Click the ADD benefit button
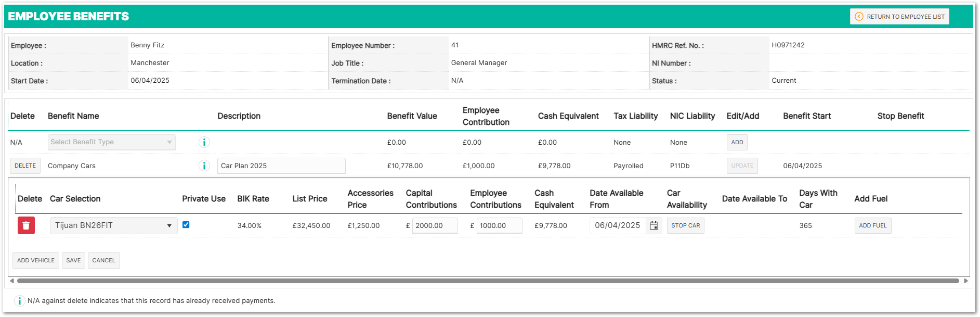 (x=737, y=142)
